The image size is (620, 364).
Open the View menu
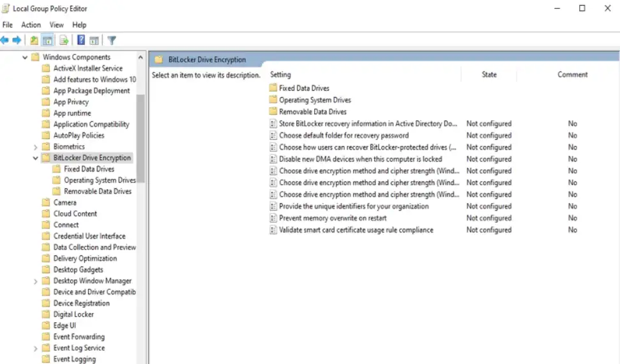(57, 25)
